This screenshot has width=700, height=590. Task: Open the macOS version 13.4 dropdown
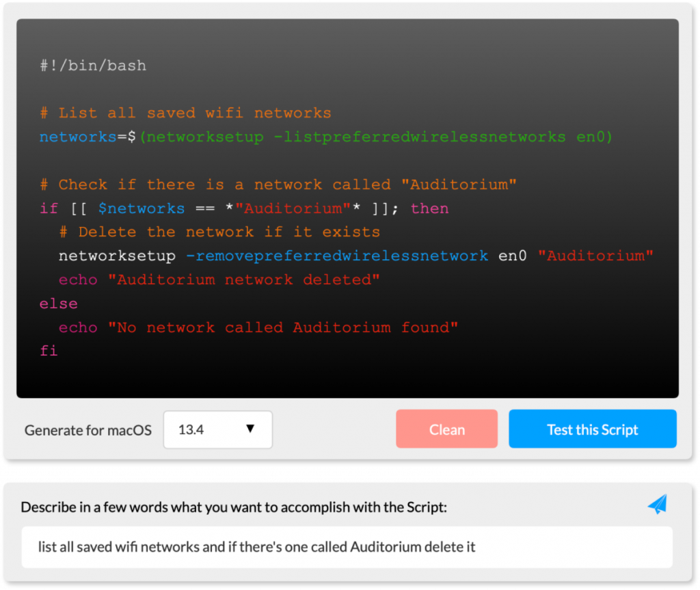click(x=217, y=430)
